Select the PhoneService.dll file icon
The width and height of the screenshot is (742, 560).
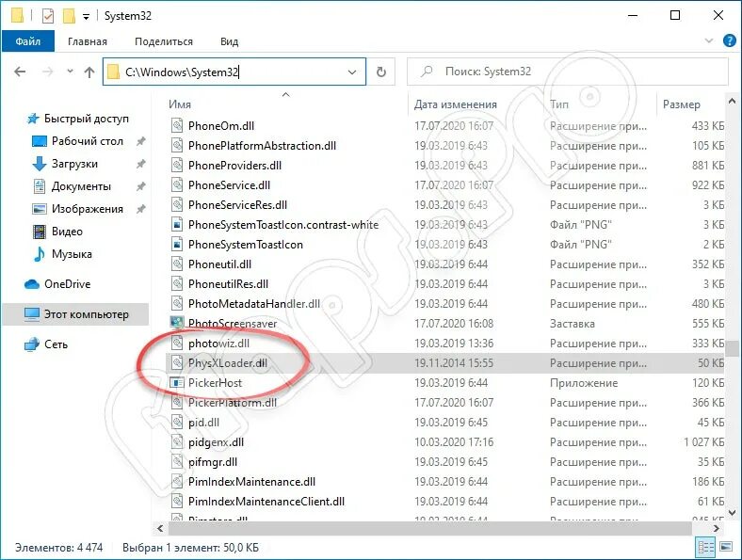176,184
